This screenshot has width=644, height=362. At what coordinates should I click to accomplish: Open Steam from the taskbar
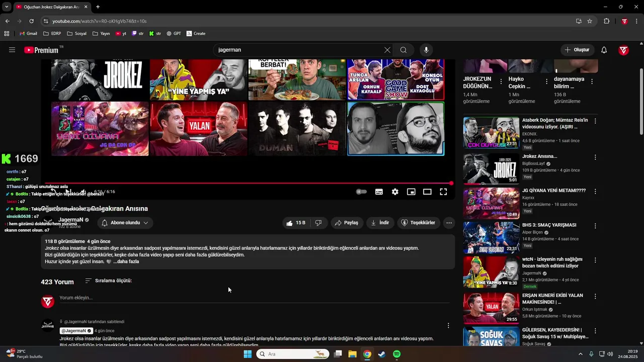[382, 354]
